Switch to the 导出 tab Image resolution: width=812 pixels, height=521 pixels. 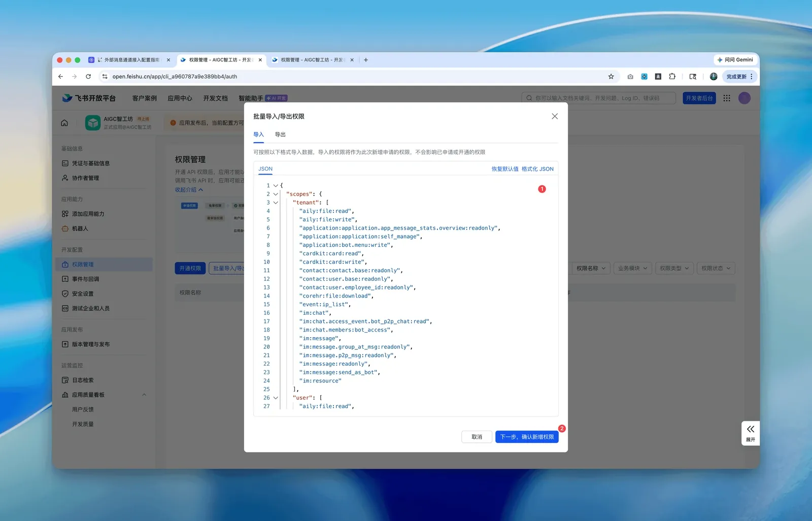tap(280, 135)
